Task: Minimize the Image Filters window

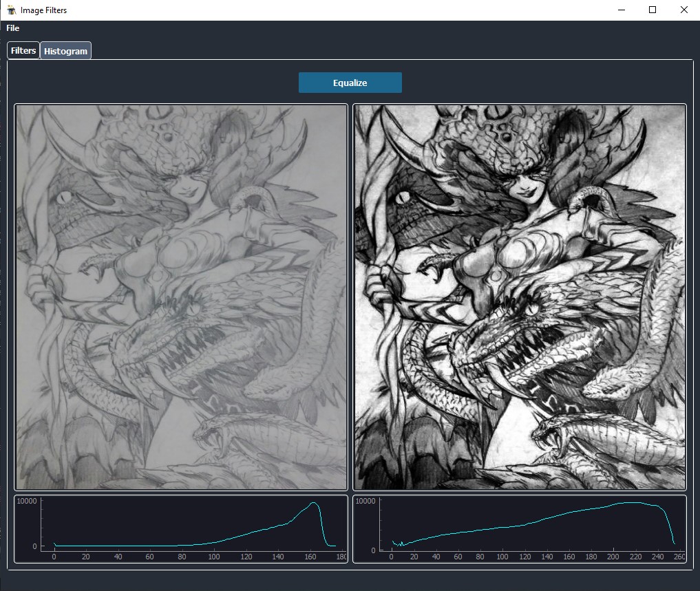Action: tap(621, 10)
